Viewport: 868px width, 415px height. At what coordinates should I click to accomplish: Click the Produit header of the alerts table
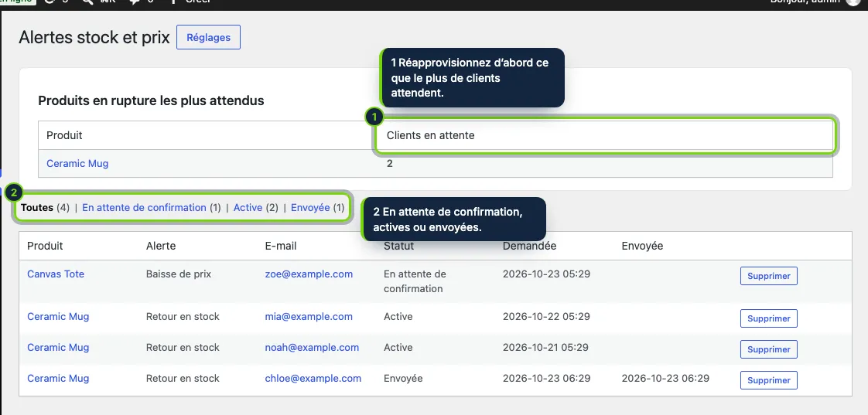(x=45, y=246)
